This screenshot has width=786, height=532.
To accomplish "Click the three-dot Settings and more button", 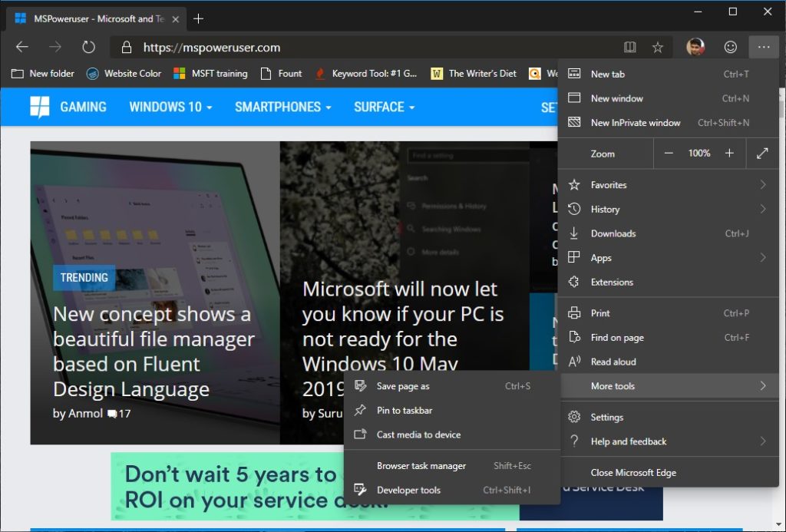I will tap(763, 47).
